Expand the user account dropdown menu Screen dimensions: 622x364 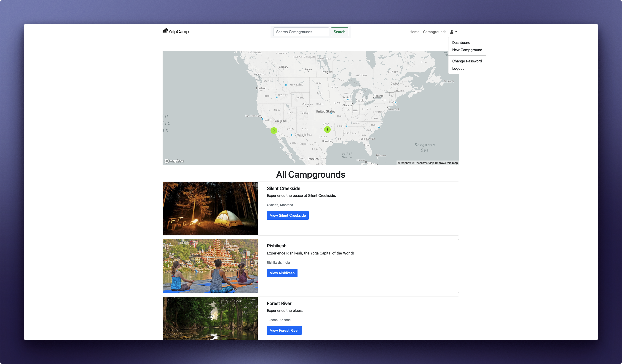(453, 32)
